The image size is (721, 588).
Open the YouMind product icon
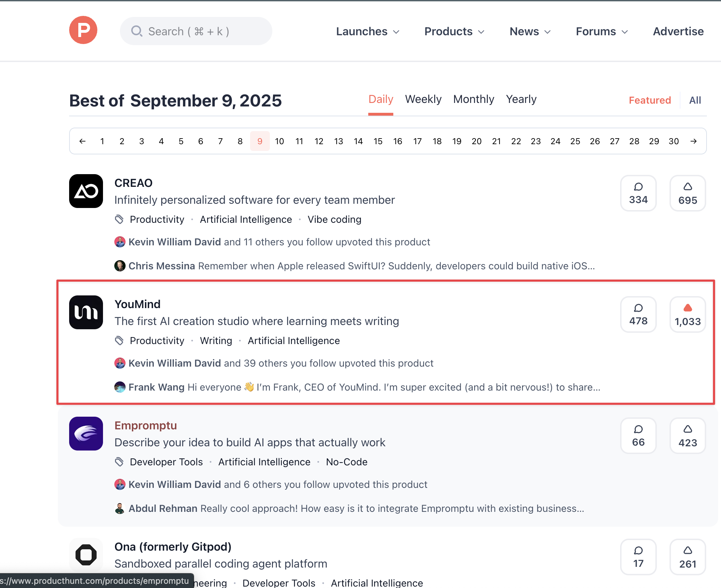[x=86, y=312]
